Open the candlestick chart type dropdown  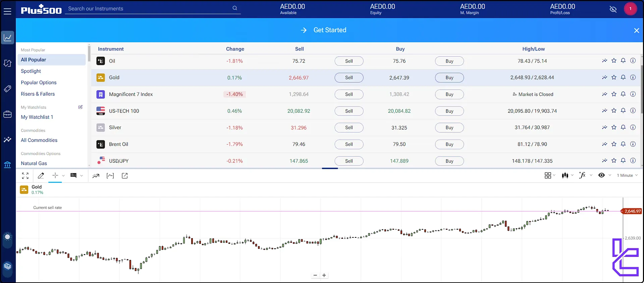point(568,175)
